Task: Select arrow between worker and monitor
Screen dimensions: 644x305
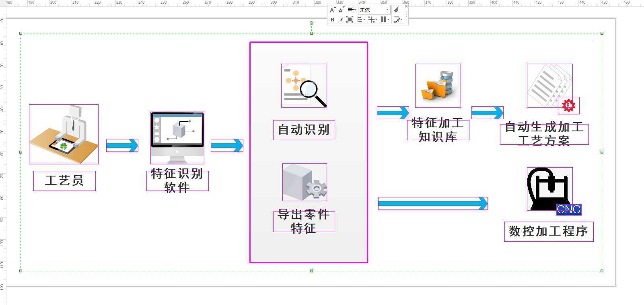Action: (122, 145)
